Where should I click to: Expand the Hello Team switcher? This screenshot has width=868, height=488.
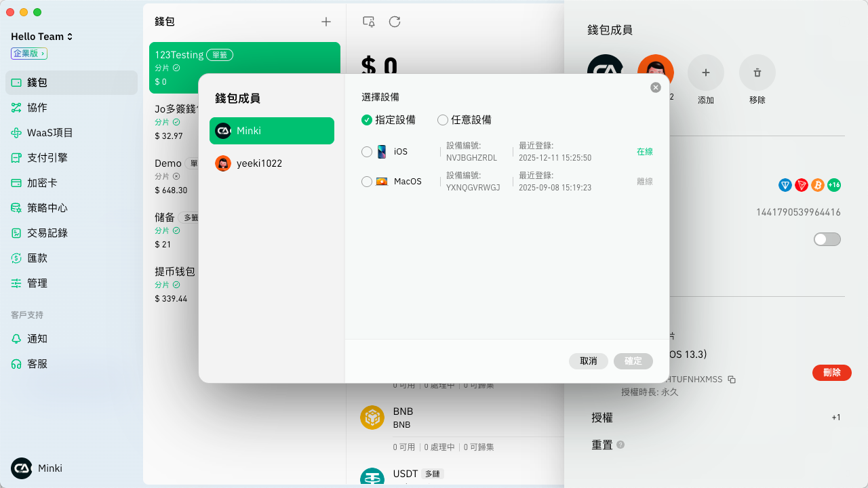coord(42,37)
